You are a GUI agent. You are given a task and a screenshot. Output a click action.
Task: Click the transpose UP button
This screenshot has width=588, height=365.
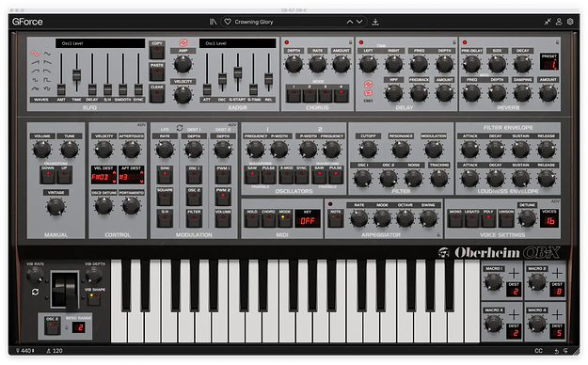(x=64, y=175)
